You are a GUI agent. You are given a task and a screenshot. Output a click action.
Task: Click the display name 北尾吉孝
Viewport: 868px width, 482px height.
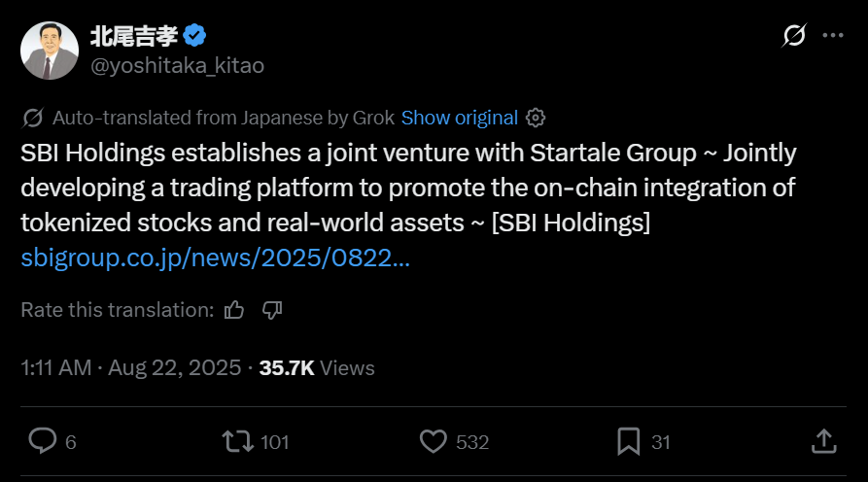click(x=132, y=37)
